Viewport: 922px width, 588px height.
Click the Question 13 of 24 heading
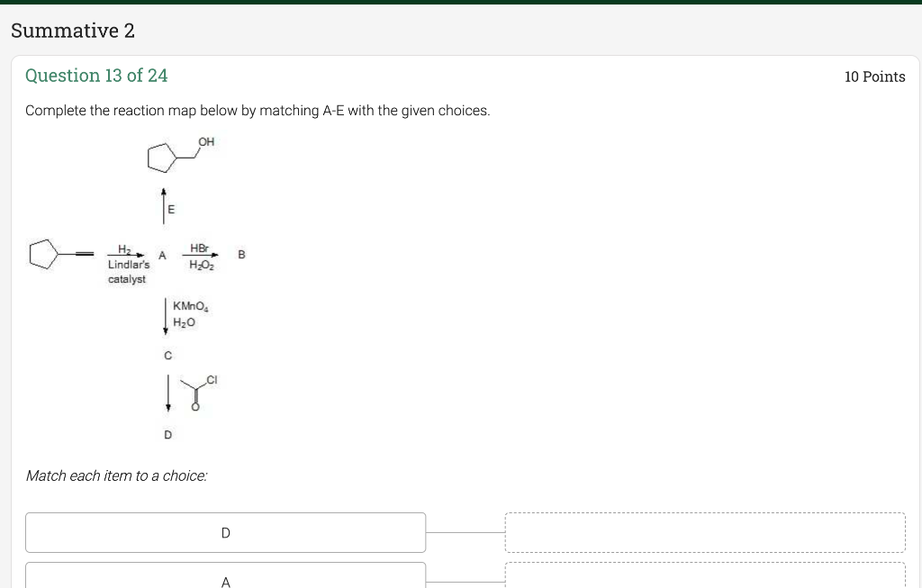coord(95,76)
